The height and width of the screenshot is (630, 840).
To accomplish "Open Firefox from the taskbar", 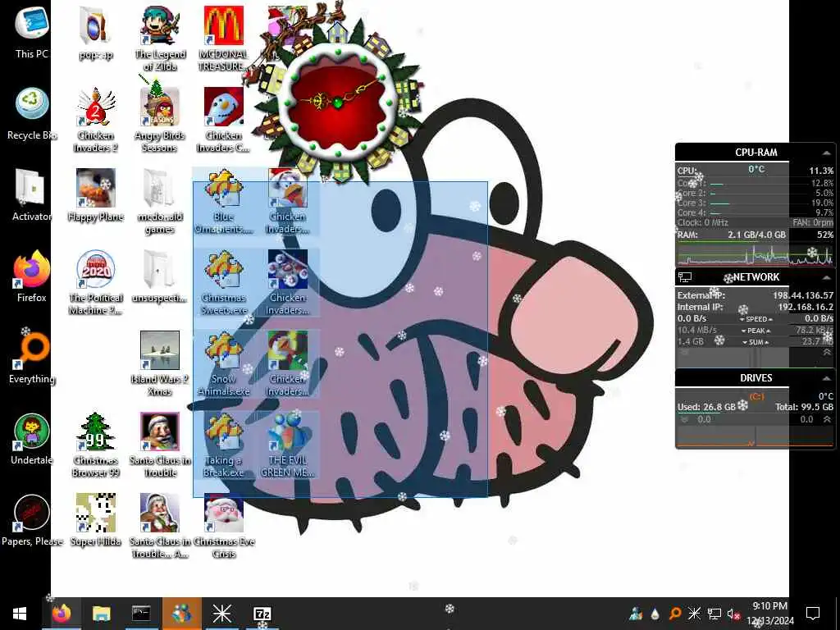I will point(62,614).
